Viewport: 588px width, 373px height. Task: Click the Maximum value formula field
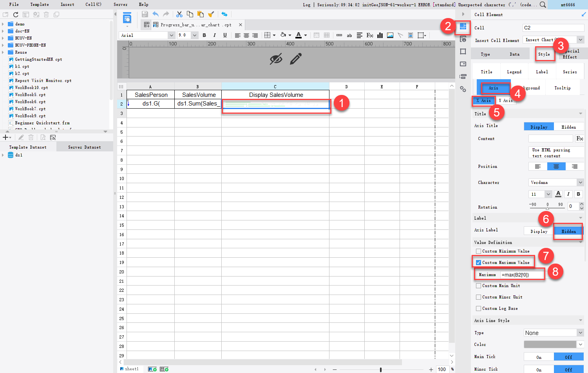tap(522, 275)
